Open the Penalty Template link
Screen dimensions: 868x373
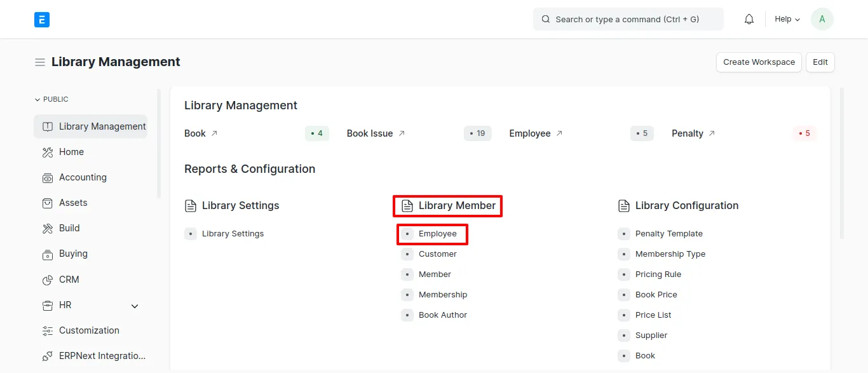click(x=668, y=234)
